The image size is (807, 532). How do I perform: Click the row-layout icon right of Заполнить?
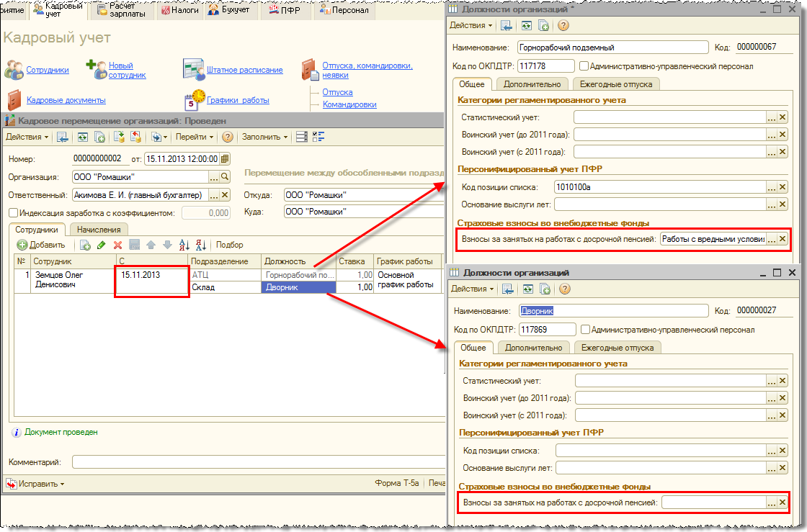point(302,137)
